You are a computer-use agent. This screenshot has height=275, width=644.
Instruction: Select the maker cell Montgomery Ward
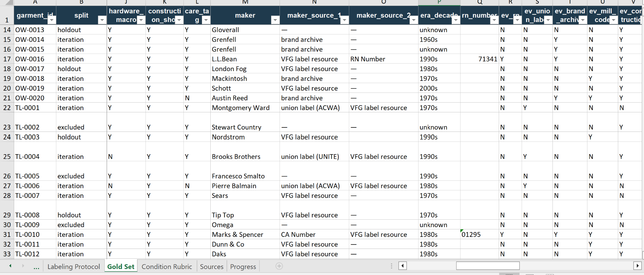pyautogui.click(x=245, y=108)
